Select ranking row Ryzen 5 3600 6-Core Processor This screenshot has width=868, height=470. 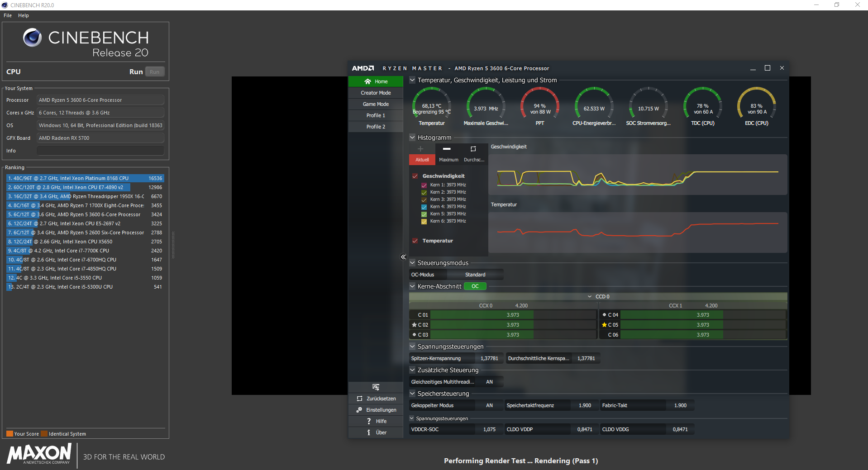pyautogui.click(x=85, y=214)
